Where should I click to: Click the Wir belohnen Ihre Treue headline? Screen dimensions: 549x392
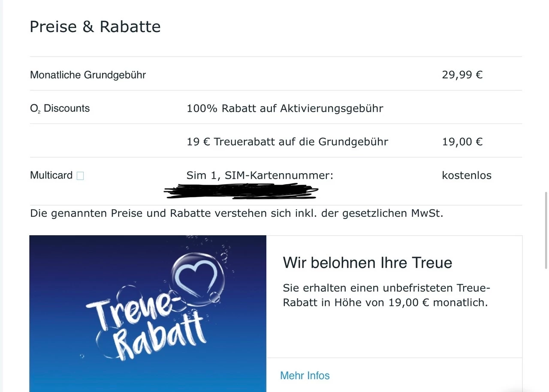(x=367, y=263)
